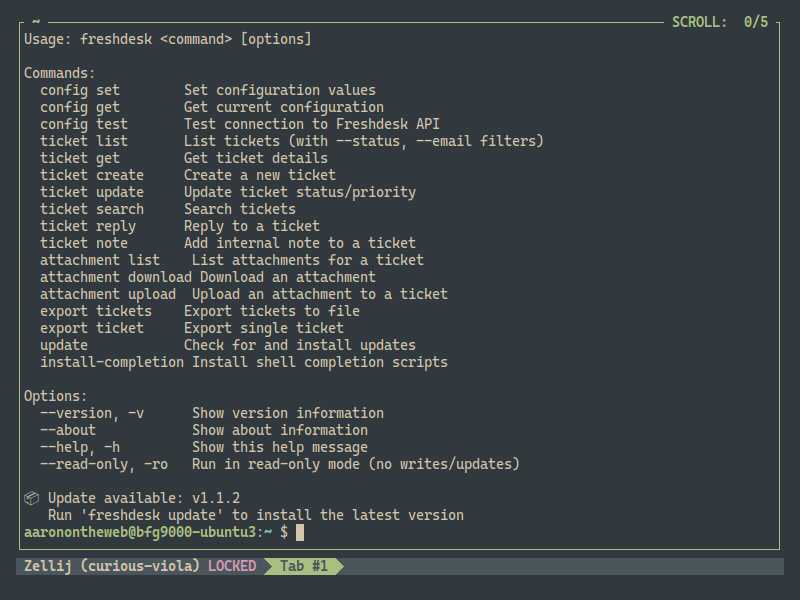Click 'Export single ticket' description

[x=264, y=328]
